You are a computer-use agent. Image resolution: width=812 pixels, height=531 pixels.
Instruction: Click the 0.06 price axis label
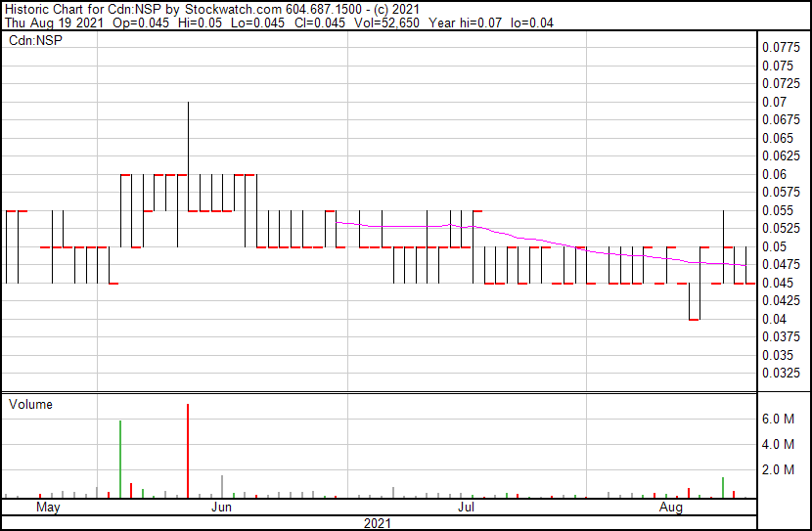pos(774,174)
